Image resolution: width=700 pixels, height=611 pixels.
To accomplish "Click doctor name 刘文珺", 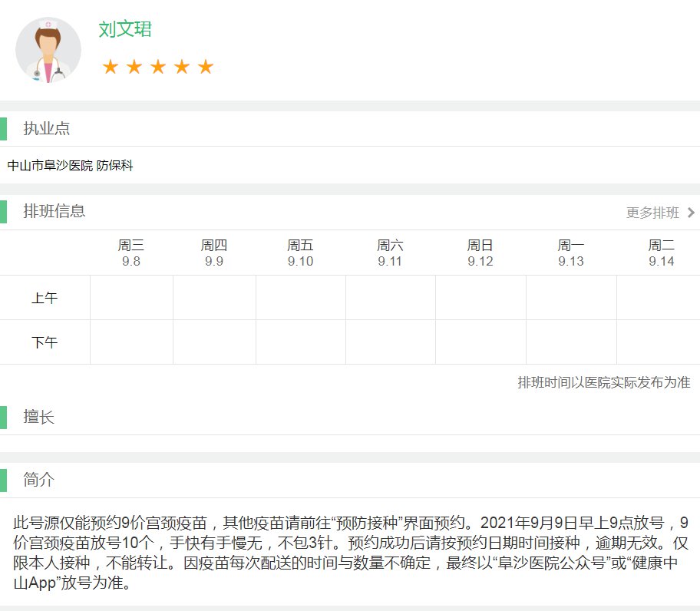I will pyautogui.click(x=125, y=29).
